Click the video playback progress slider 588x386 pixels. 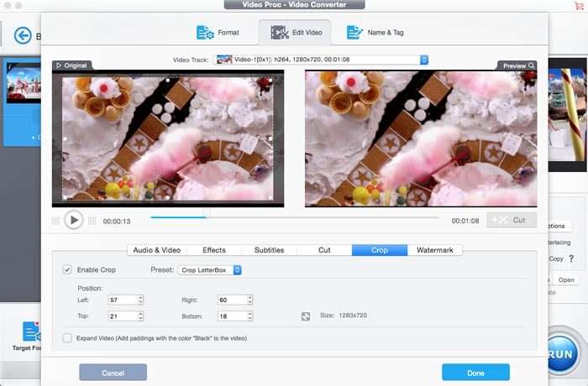click(x=294, y=217)
